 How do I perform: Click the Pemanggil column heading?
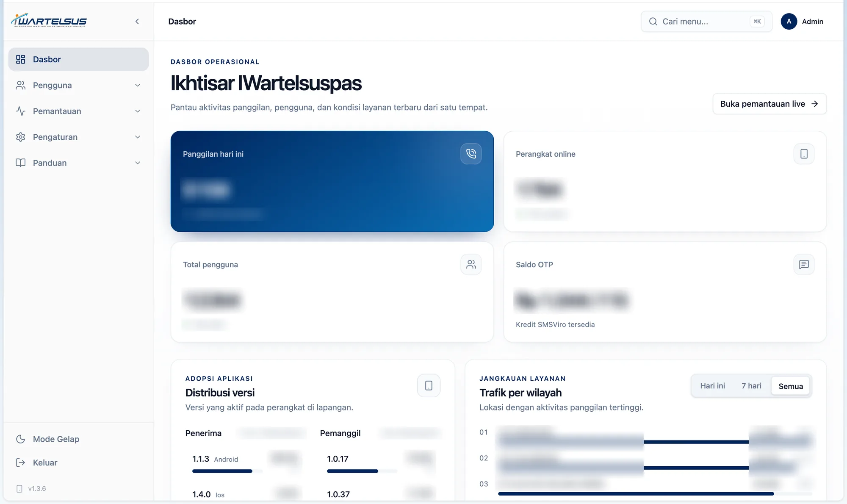(x=340, y=433)
